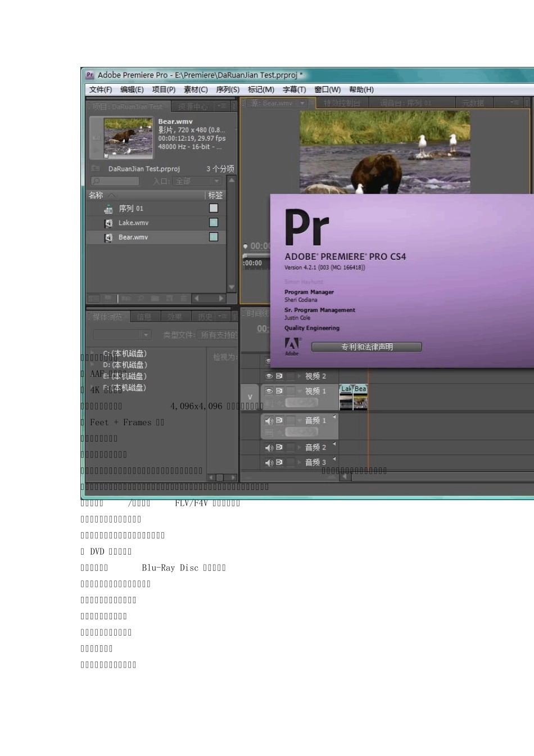Mute the 音频 2 track speaker toggle
The width and height of the screenshot is (534, 756).
click(269, 448)
